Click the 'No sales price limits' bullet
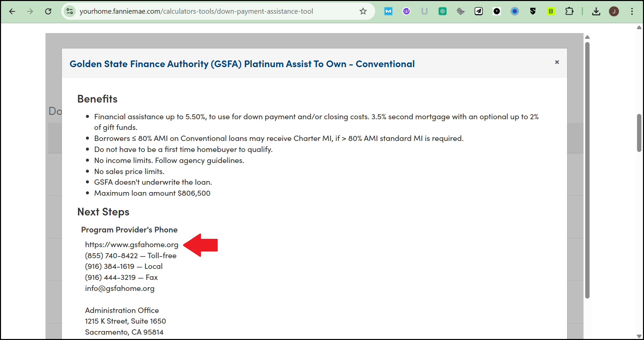The height and width of the screenshot is (340, 644). point(129,171)
